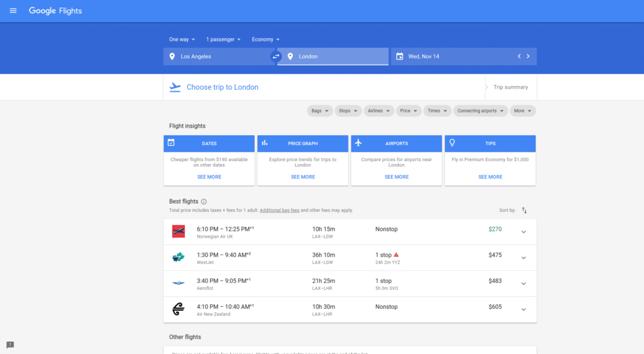The image size is (644, 354).
Task: Click the Dates calendar check icon
Action: [x=171, y=143]
